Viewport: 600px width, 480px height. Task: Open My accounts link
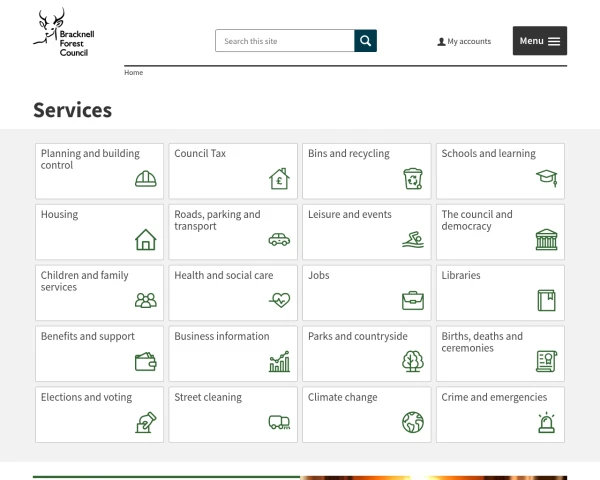[x=464, y=42]
